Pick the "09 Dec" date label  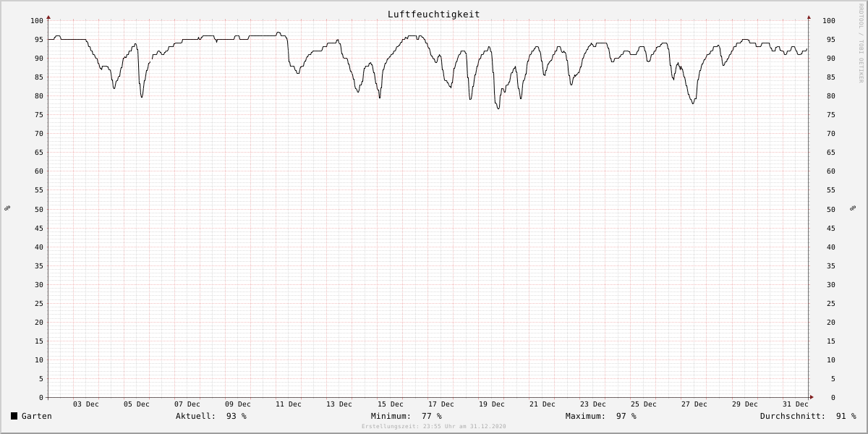[x=238, y=404]
